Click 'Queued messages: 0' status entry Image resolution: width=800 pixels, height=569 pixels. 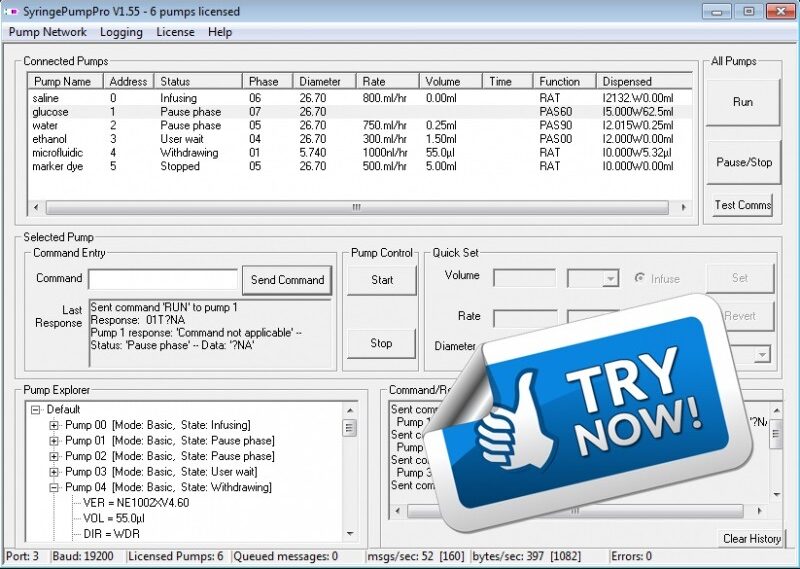pyautogui.click(x=286, y=556)
